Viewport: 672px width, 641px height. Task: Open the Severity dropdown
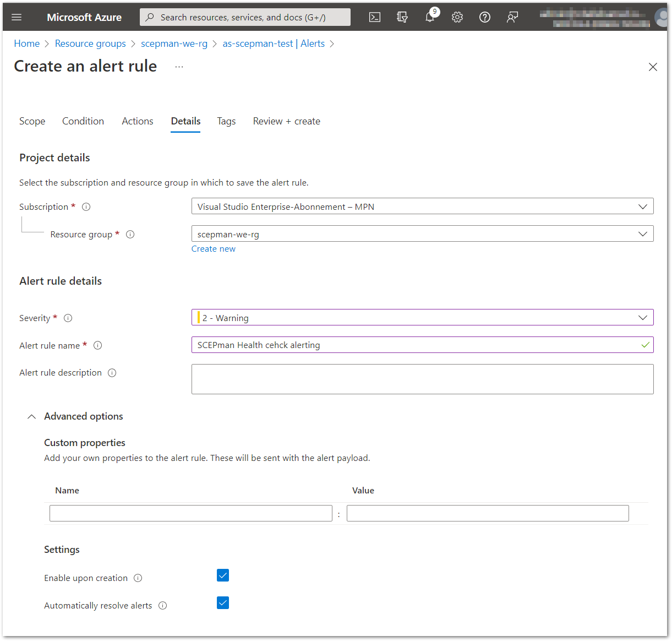[x=422, y=318]
